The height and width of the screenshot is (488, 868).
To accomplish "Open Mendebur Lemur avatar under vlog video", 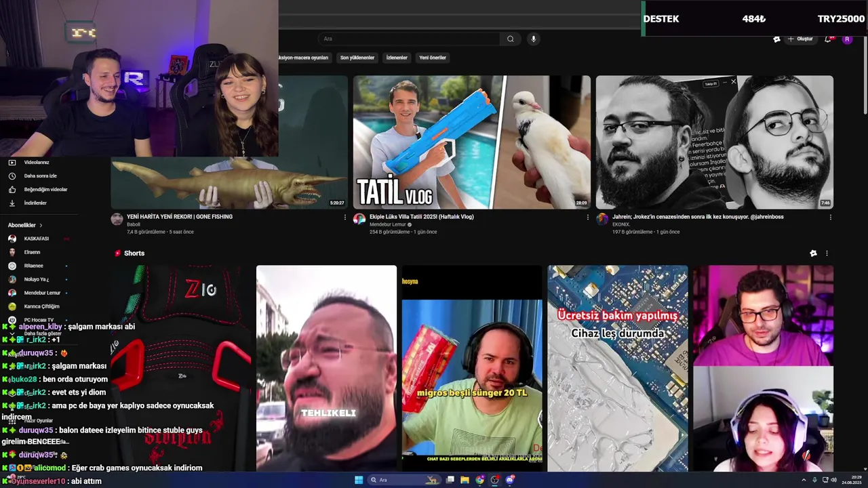I will [x=359, y=219].
